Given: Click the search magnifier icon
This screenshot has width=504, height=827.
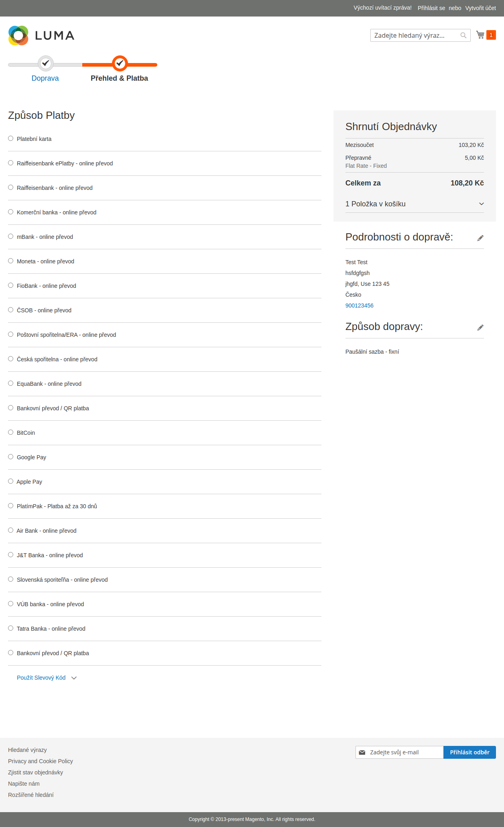Looking at the screenshot, I should pyautogui.click(x=463, y=35).
